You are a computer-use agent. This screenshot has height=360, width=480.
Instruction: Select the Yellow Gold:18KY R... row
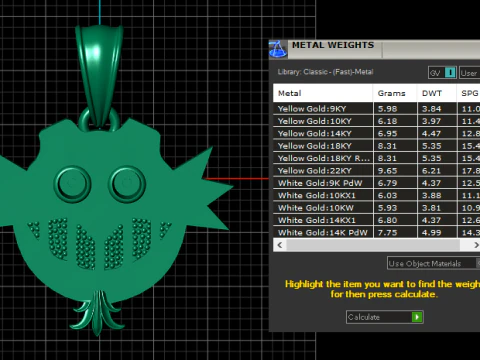[377, 158]
